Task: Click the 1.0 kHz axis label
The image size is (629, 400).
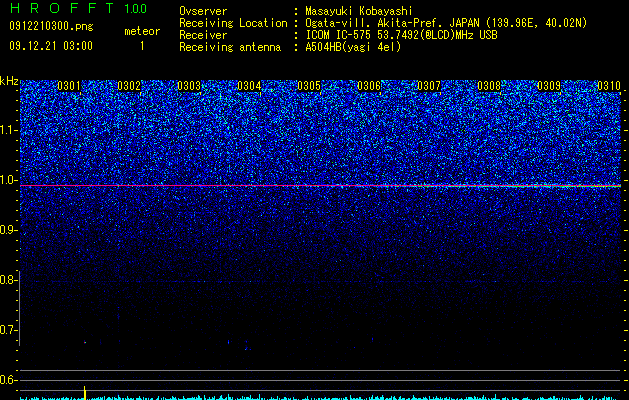Action: click(9, 180)
